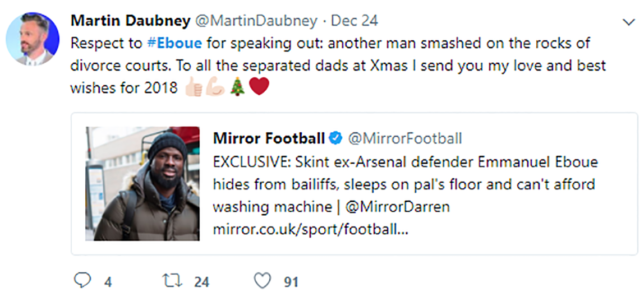Image resolution: width=644 pixels, height=297 pixels.
Task: Click the reply speech bubble icon
Action: 81,280
